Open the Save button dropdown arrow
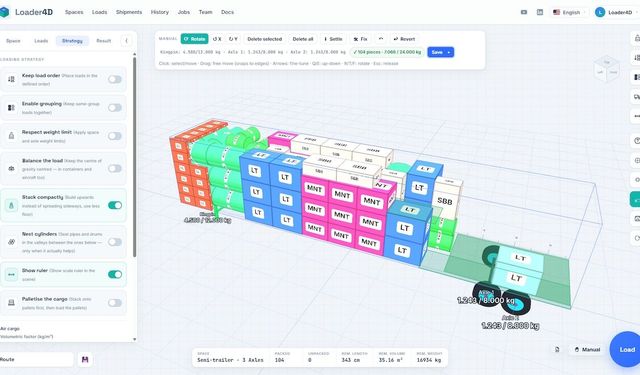 pyautogui.click(x=449, y=52)
